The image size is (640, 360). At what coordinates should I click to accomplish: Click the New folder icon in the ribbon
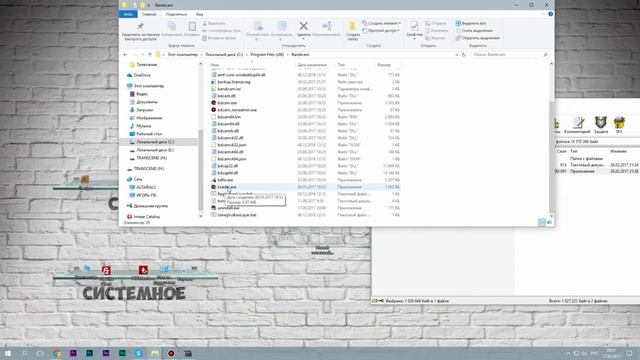[352, 27]
